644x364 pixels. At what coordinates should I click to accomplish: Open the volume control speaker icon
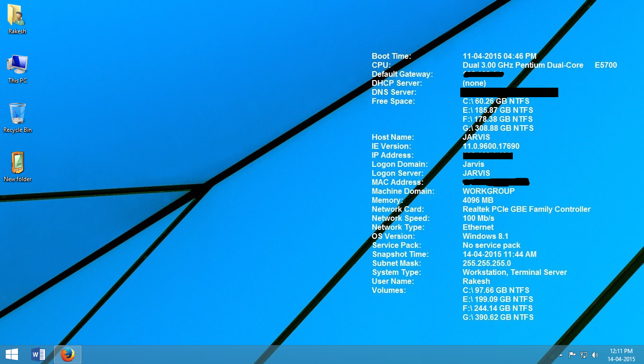tap(595, 355)
